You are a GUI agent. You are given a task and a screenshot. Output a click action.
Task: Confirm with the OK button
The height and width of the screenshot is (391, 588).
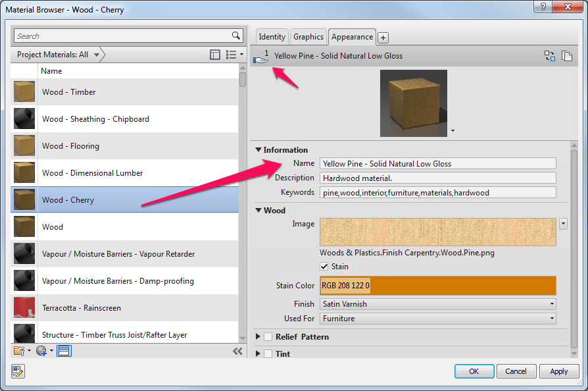[474, 371]
